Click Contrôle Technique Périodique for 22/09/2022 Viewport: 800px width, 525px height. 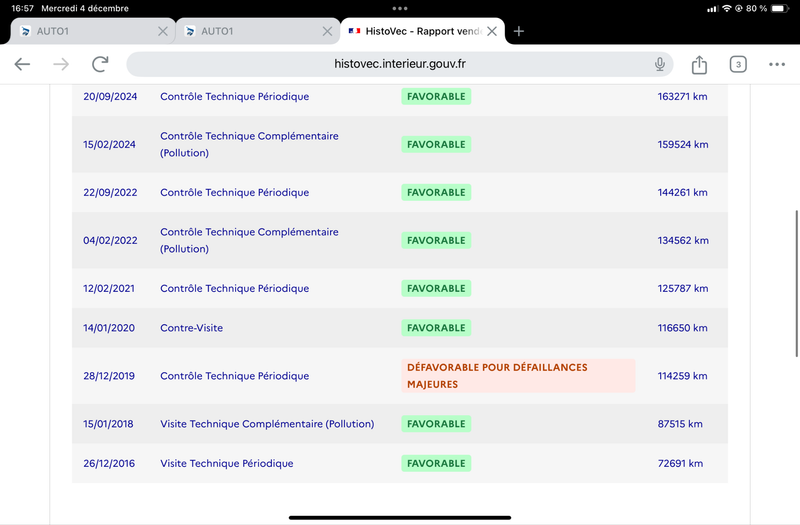point(235,192)
